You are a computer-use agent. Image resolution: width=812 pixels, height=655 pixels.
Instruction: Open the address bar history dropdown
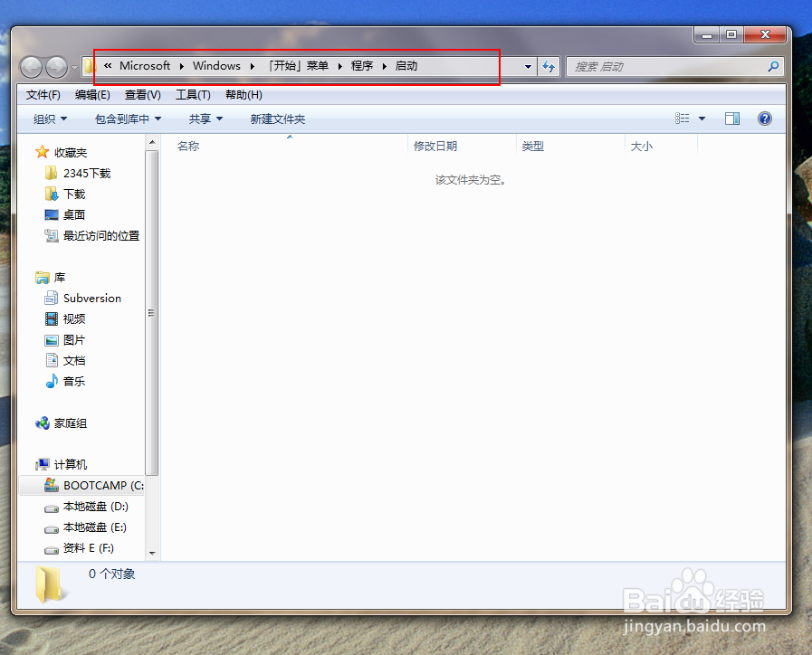click(x=528, y=66)
